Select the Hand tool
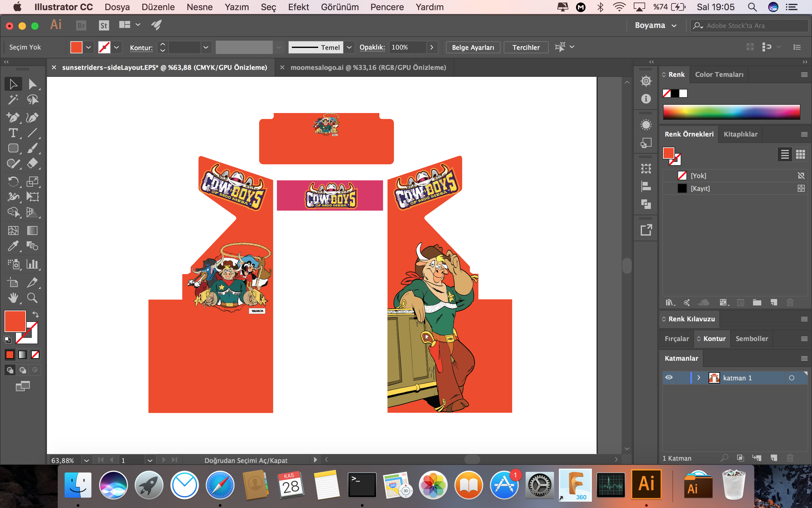This screenshot has height=508, width=812. pyautogui.click(x=13, y=298)
